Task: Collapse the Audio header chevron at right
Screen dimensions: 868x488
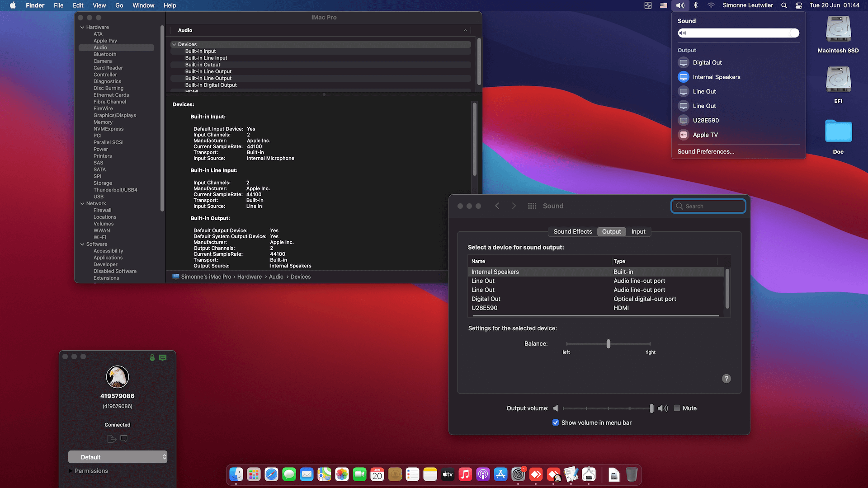Action: tap(465, 30)
